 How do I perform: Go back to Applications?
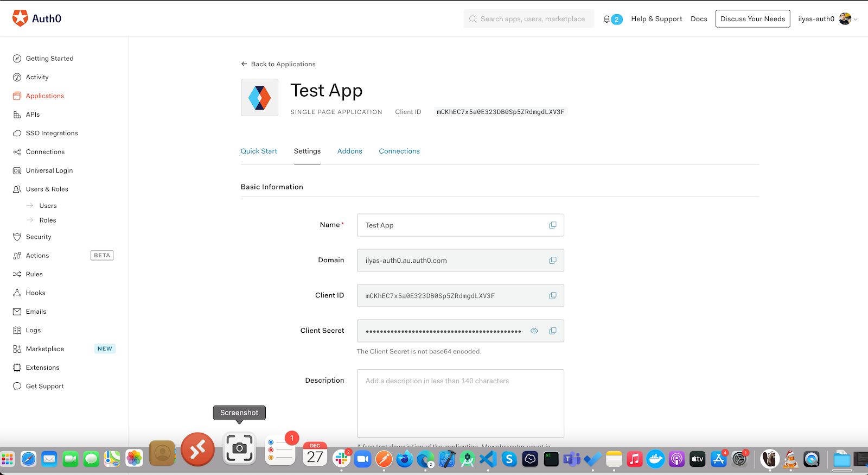pos(278,64)
